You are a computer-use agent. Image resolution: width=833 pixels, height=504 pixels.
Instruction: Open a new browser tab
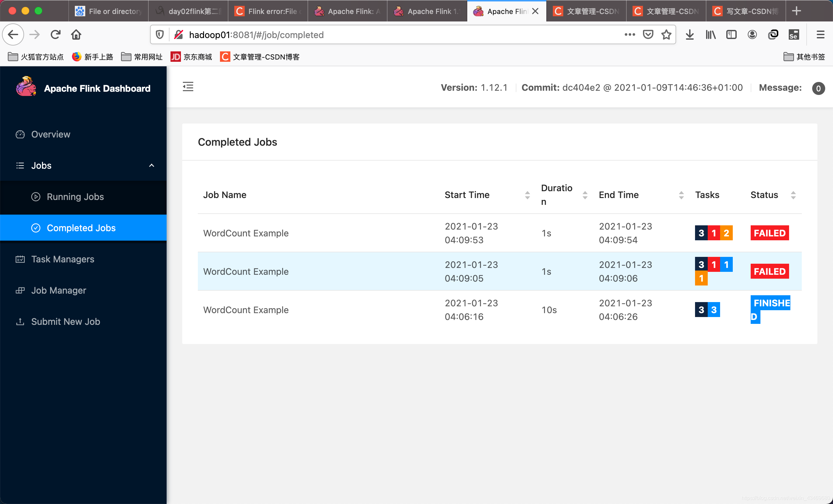(x=797, y=11)
